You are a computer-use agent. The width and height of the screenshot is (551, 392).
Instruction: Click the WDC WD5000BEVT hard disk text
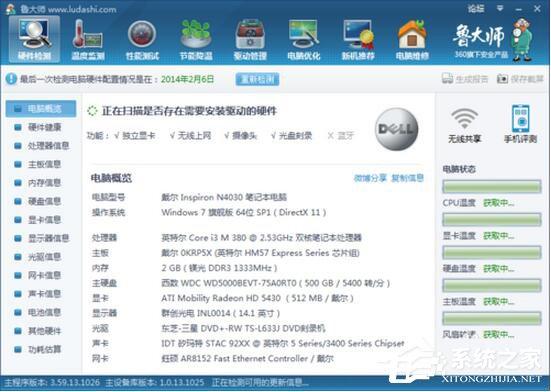pyautogui.click(x=276, y=283)
